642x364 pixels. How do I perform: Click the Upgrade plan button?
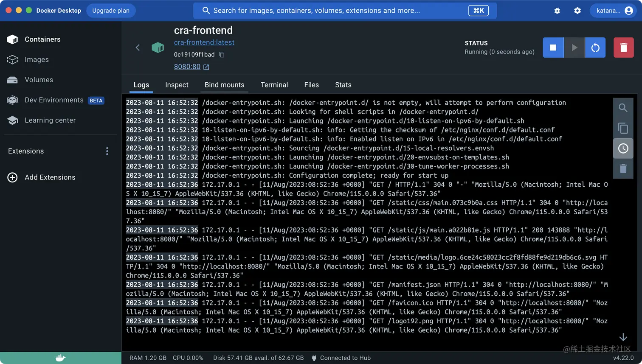pyautogui.click(x=111, y=11)
